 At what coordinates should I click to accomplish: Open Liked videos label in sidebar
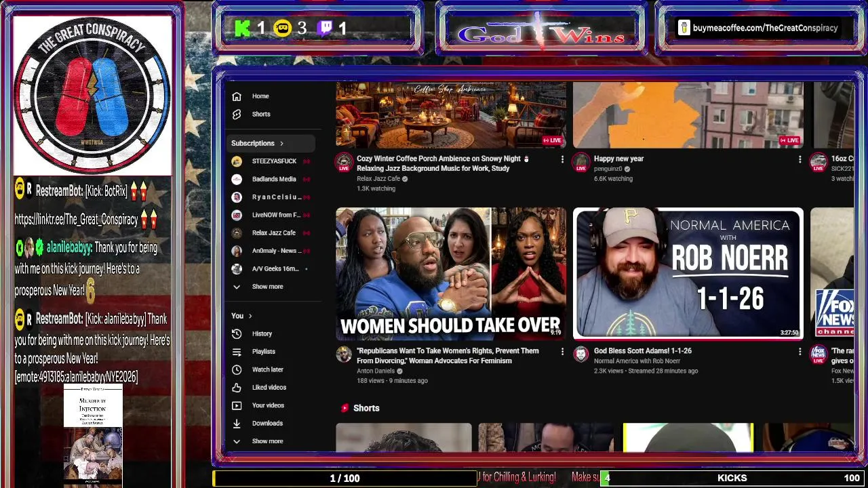(269, 388)
